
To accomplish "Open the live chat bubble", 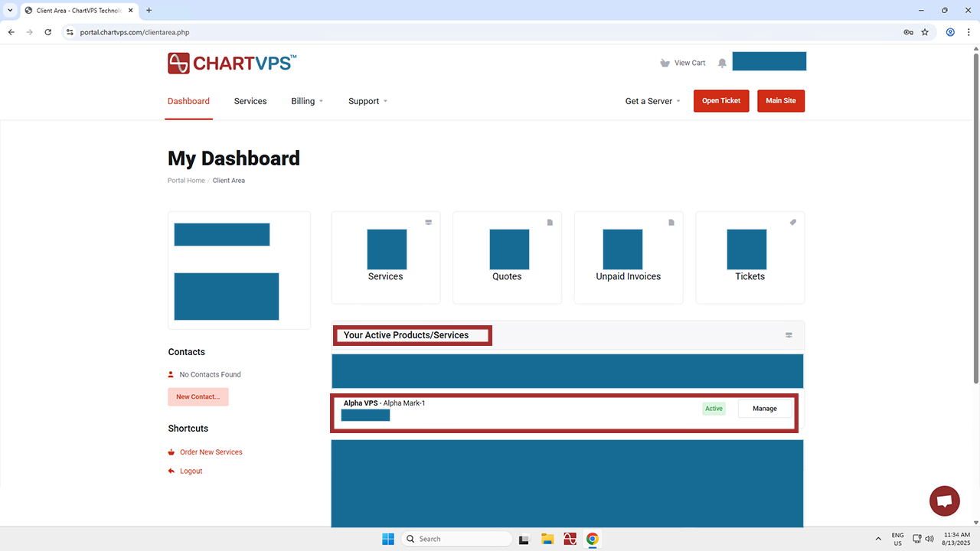I will pyautogui.click(x=944, y=501).
